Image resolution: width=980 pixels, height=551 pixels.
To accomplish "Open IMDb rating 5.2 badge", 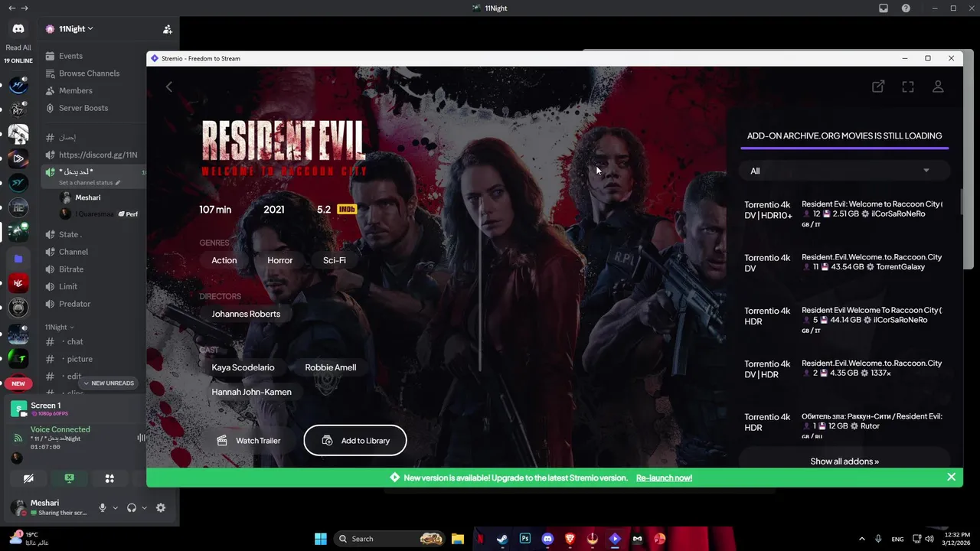I will point(337,210).
